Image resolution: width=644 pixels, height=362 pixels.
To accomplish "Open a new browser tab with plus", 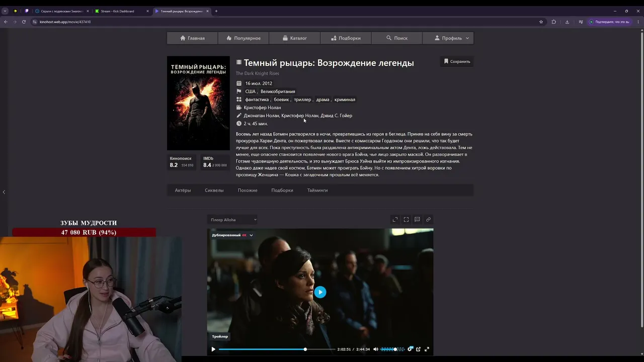I will 216,11.
